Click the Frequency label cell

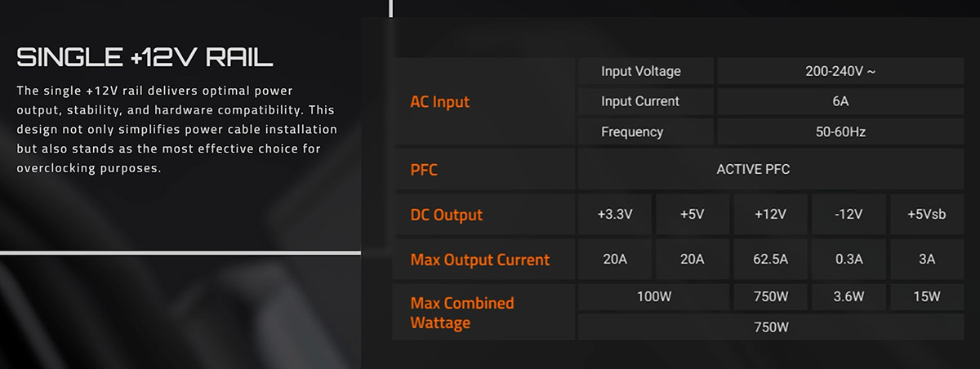click(x=645, y=131)
